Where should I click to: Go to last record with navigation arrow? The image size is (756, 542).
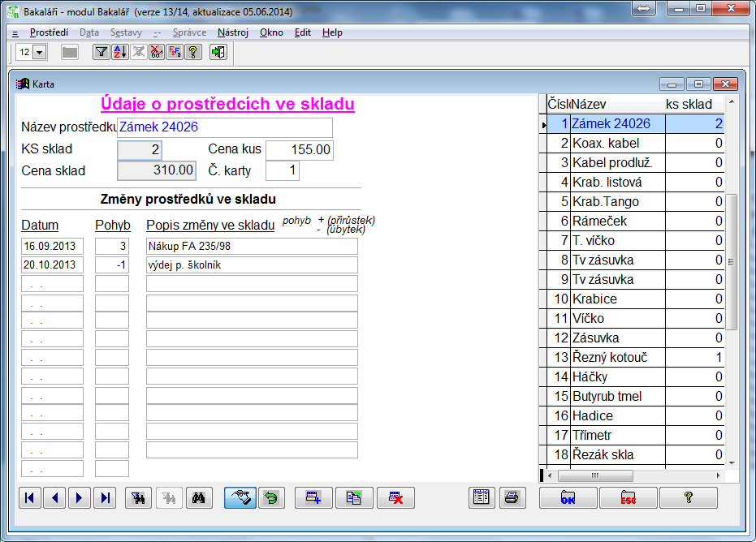click(105, 498)
